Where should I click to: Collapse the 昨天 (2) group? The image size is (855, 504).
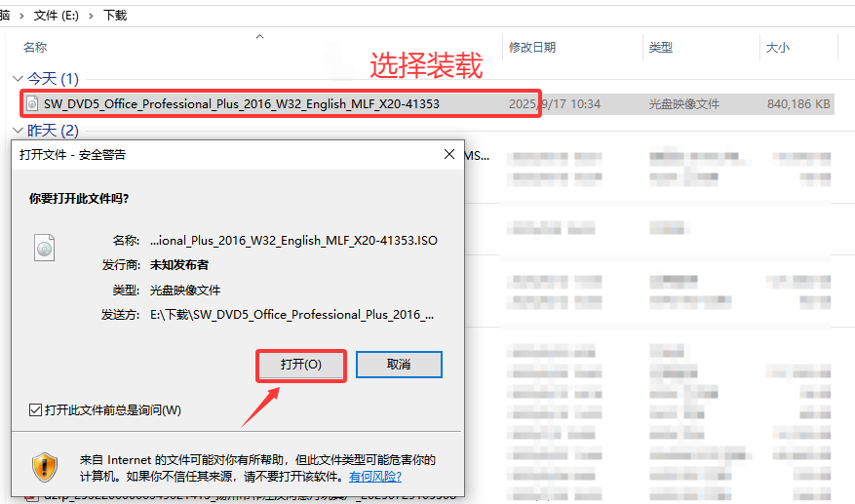tap(18, 131)
